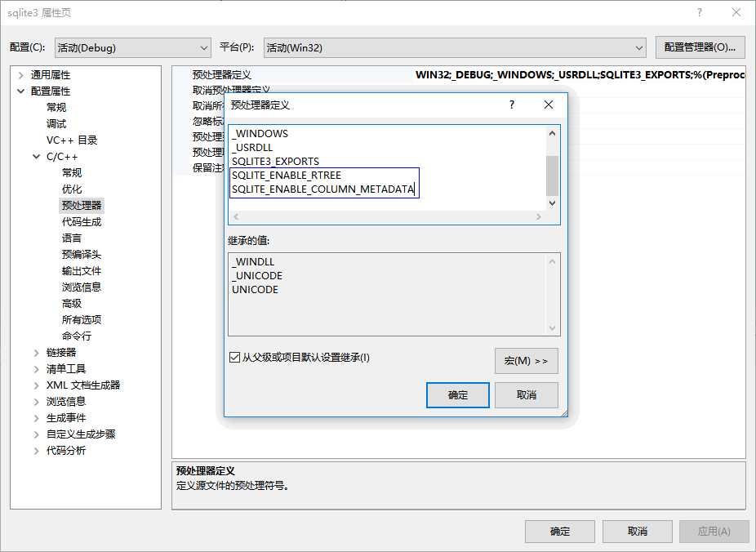The image size is (756, 552).
Task: Click the 预处理器定义 property row value
Action: point(580,75)
